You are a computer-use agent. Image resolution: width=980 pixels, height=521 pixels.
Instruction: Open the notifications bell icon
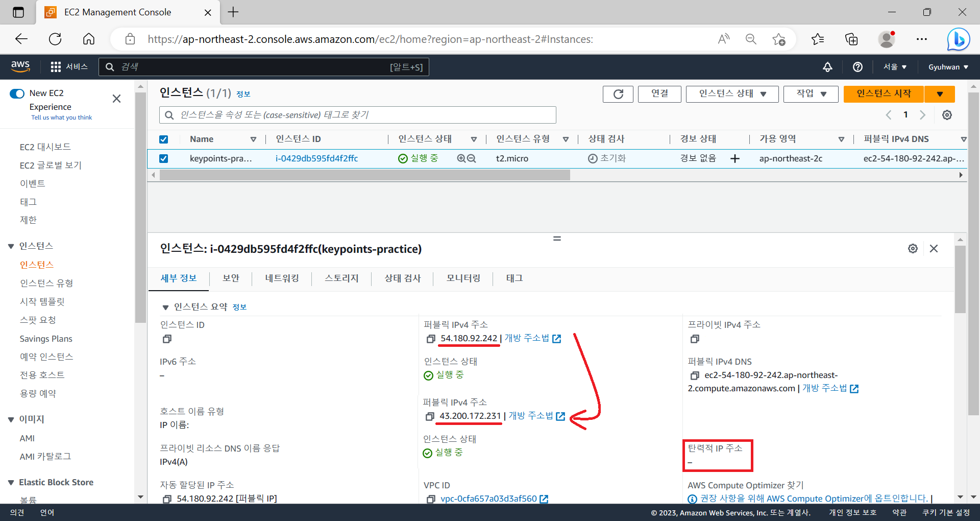(827, 67)
